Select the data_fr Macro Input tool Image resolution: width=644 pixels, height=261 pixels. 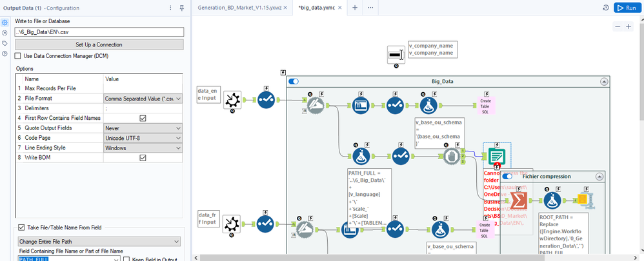pos(232,224)
